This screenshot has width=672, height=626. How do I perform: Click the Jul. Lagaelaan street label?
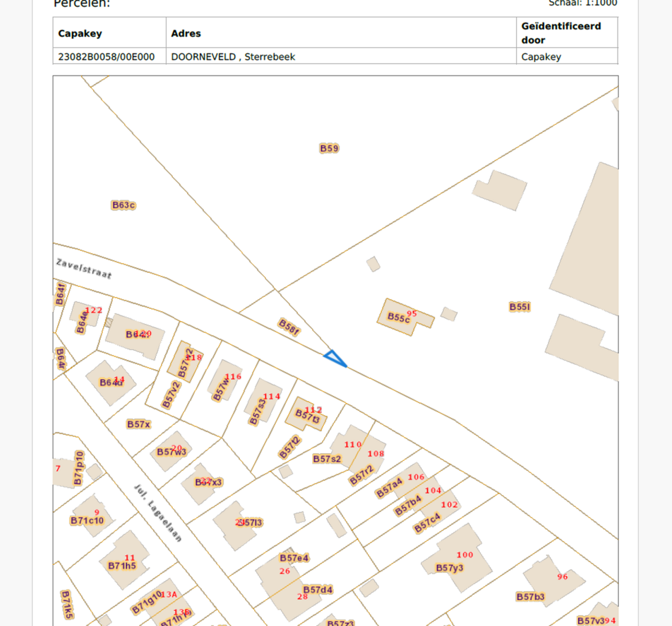click(158, 513)
